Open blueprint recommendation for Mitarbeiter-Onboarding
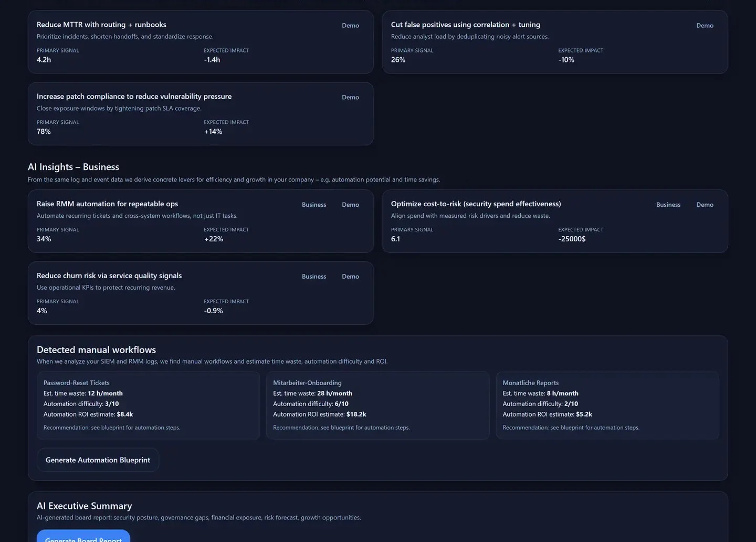The height and width of the screenshot is (542, 756). [x=341, y=428]
